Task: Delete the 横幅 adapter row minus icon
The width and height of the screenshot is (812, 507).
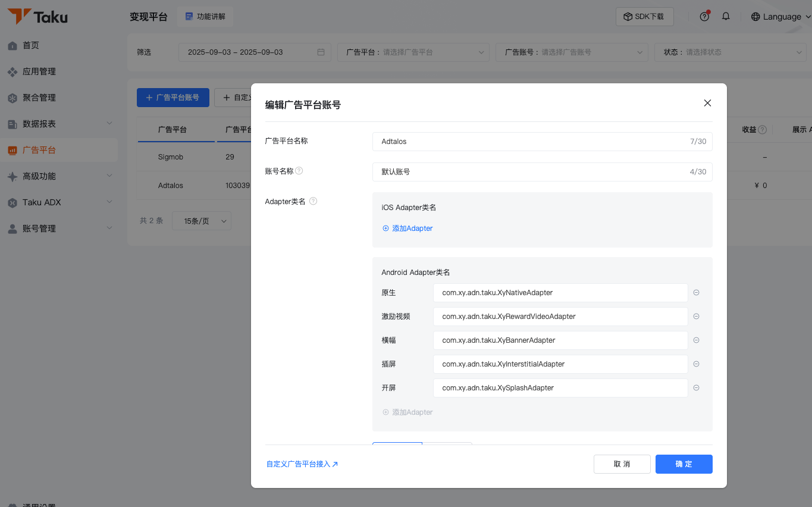Action: point(696,340)
